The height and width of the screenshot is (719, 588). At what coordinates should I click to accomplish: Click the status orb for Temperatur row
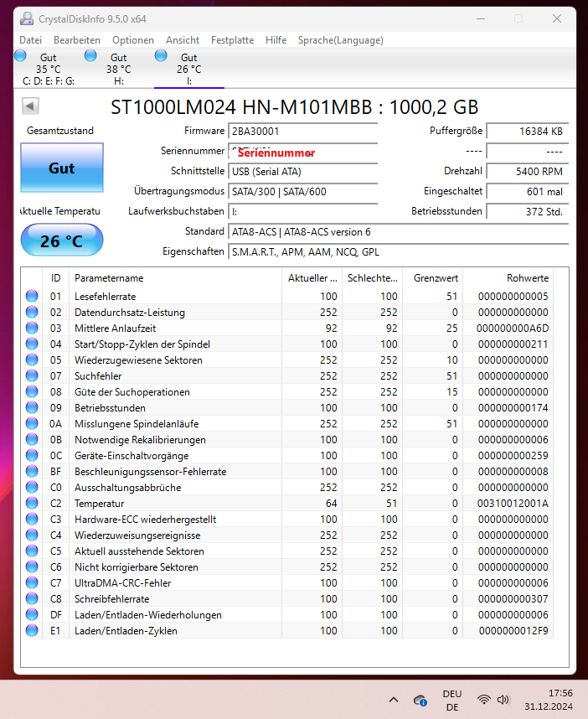click(x=32, y=503)
